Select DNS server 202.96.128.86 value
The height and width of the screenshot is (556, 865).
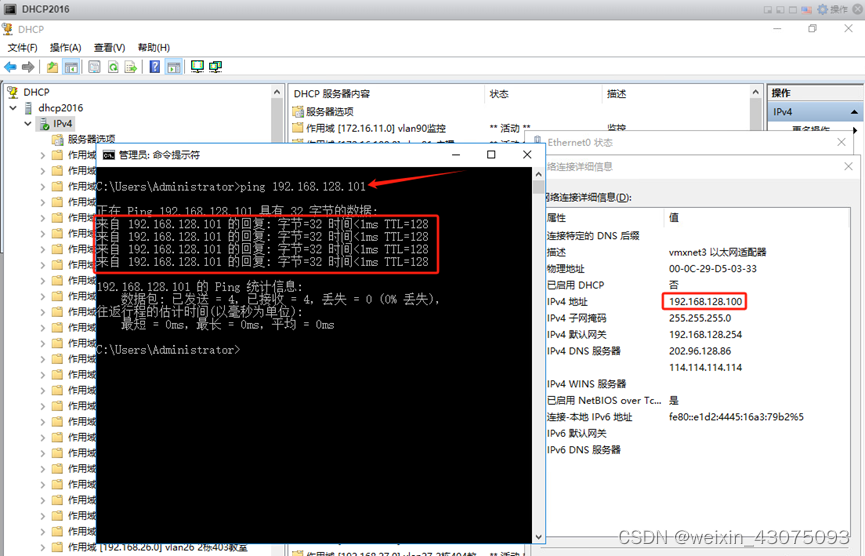click(700, 351)
